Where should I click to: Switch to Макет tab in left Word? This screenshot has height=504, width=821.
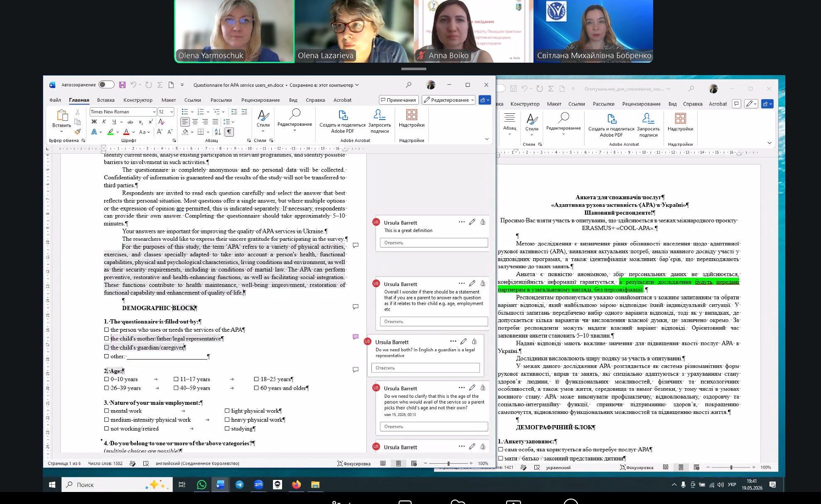point(168,100)
